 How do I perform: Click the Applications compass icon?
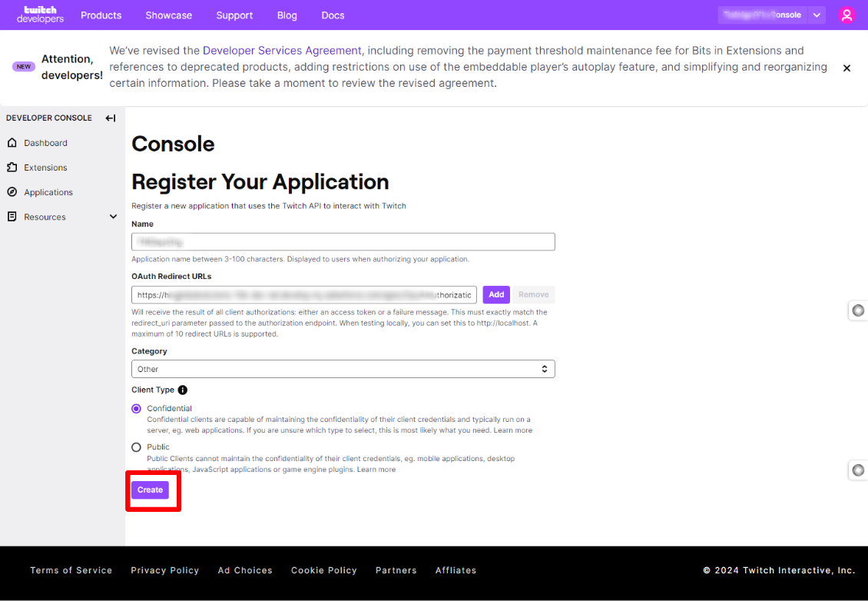pyautogui.click(x=12, y=192)
